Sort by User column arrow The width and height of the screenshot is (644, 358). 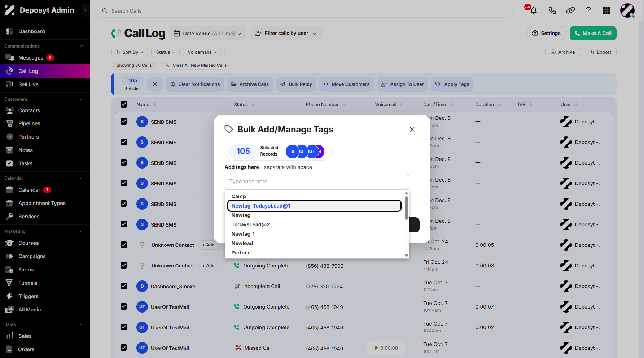(x=576, y=105)
